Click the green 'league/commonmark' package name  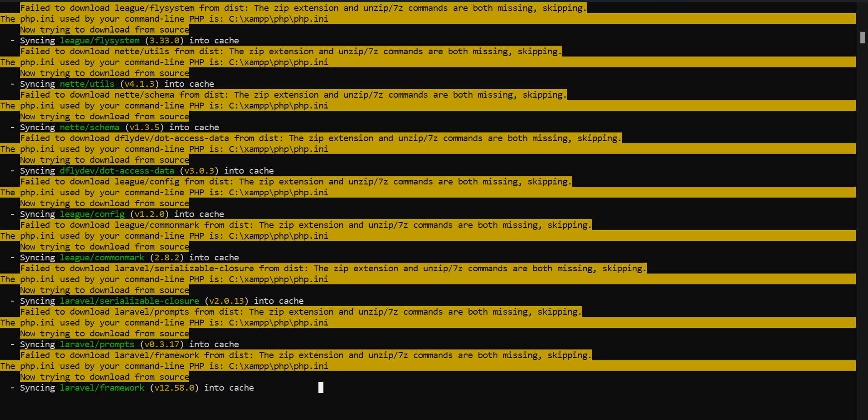click(102, 258)
